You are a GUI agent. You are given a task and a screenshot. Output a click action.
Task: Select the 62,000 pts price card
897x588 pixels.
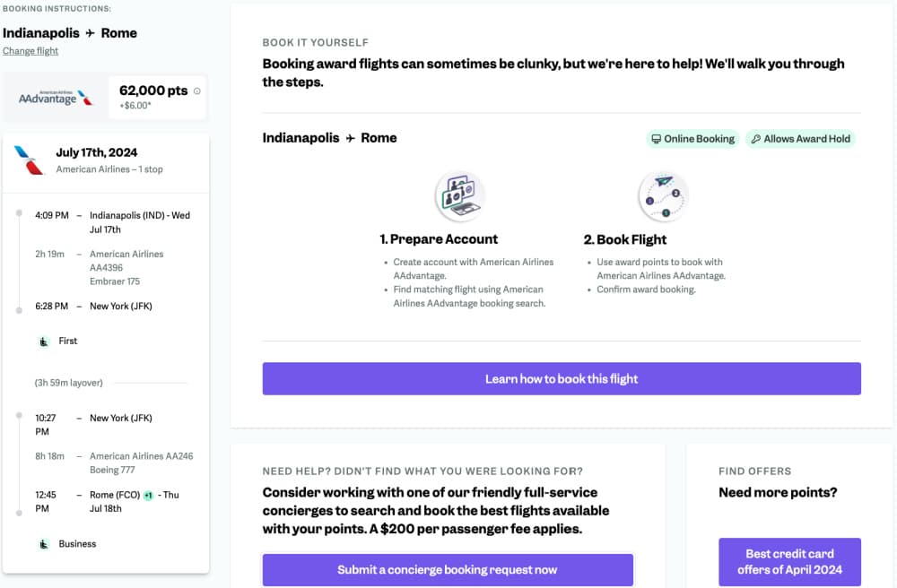coord(158,97)
